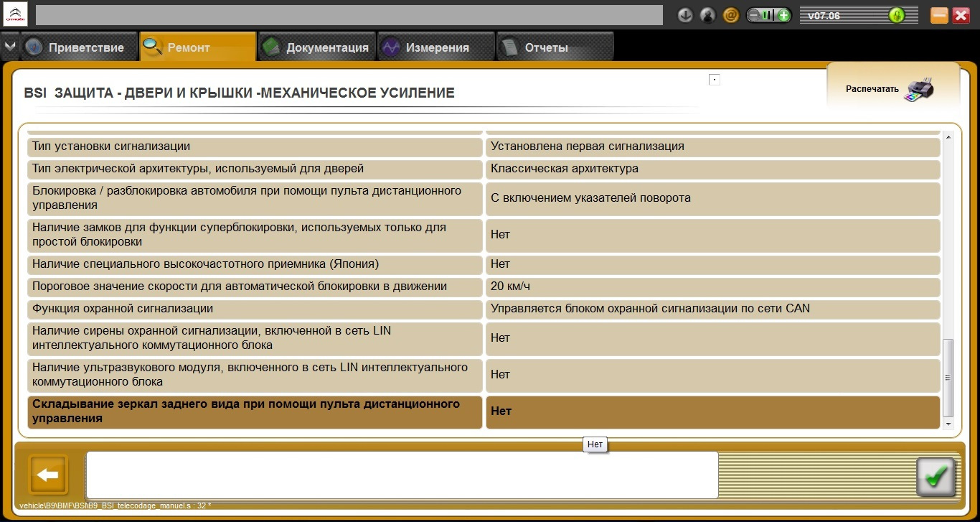Click the download arrow icon in title bar

pos(685,15)
